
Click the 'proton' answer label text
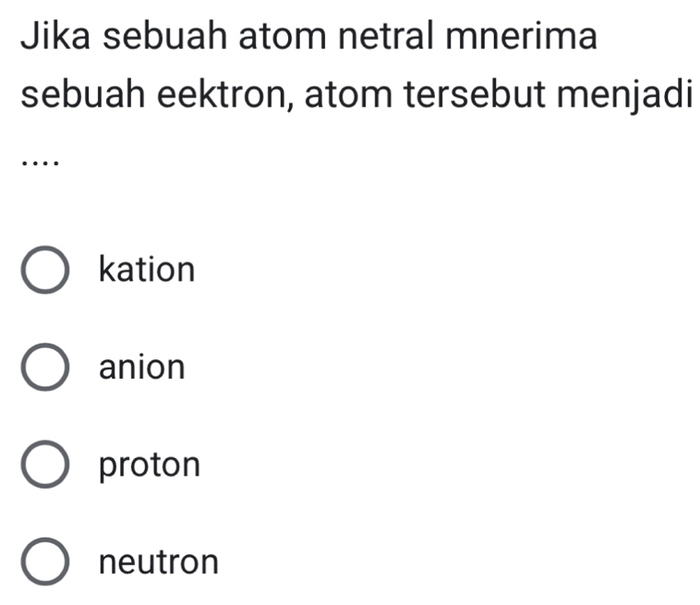(x=149, y=465)
